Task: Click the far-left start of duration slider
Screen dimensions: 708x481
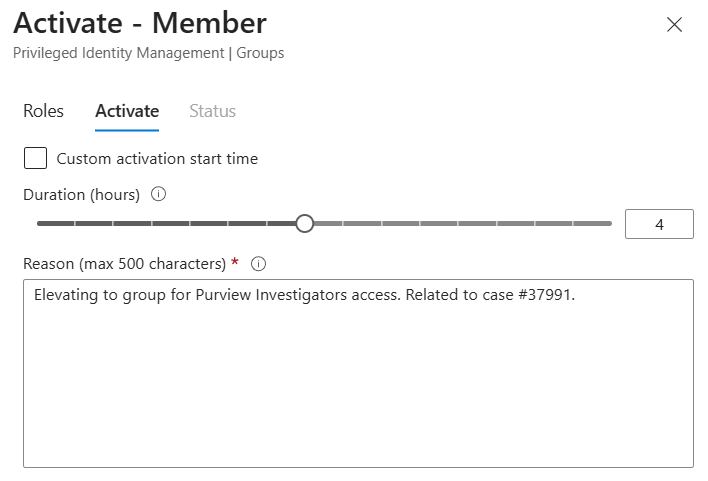Action: [39, 224]
